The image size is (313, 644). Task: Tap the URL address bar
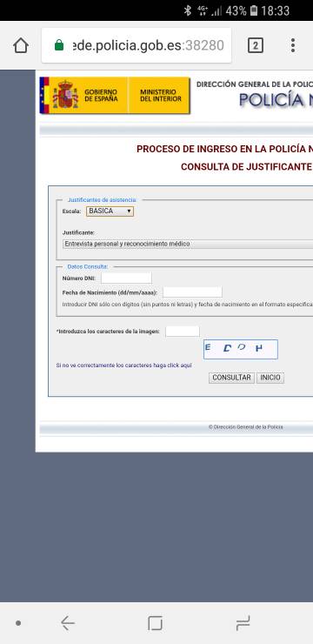[137, 45]
